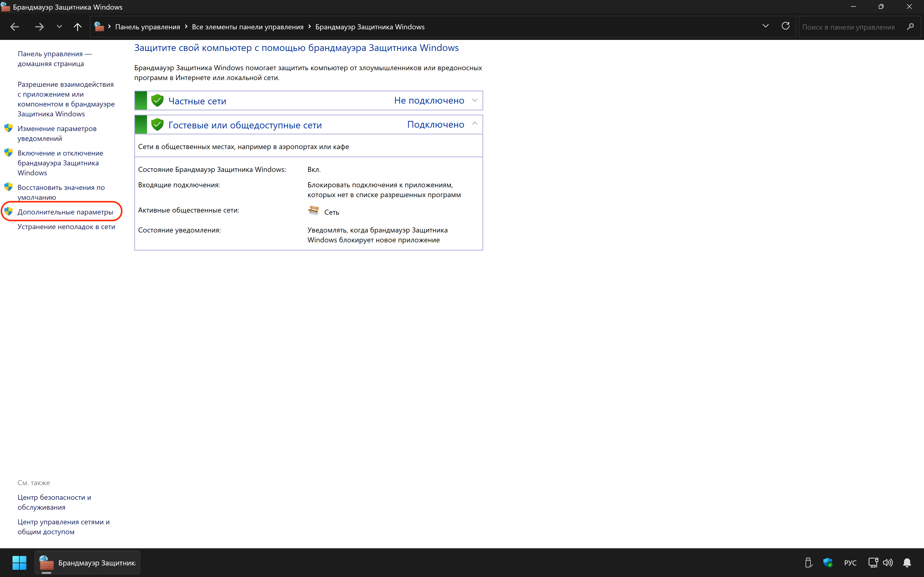Open the address bar history dropdown

765,26
